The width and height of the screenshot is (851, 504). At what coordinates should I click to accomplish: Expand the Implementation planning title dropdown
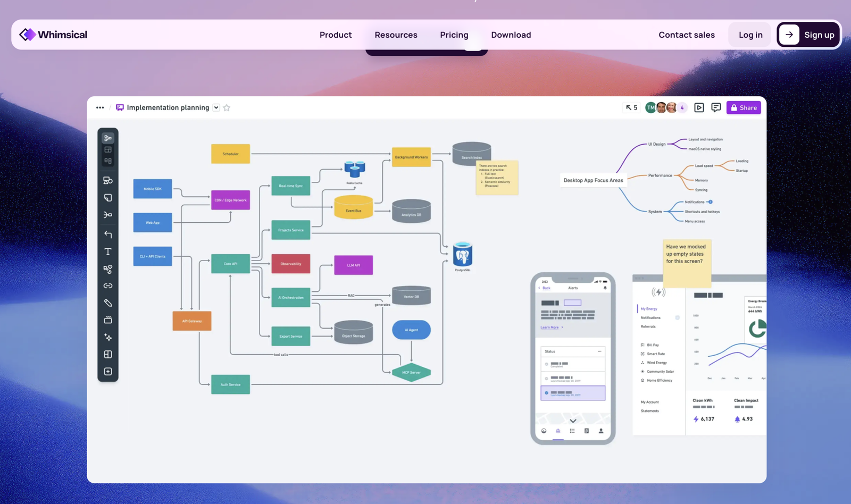(x=216, y=108)
